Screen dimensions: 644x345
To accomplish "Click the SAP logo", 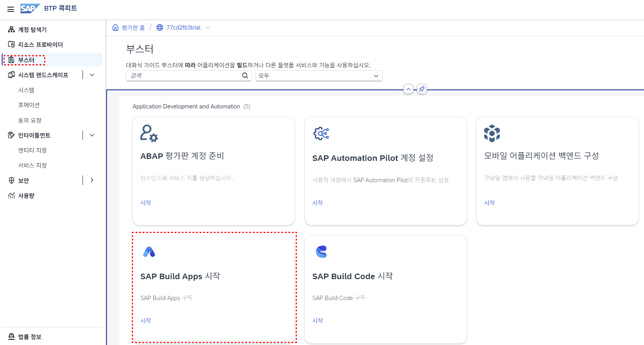I will tap(30, 8).
